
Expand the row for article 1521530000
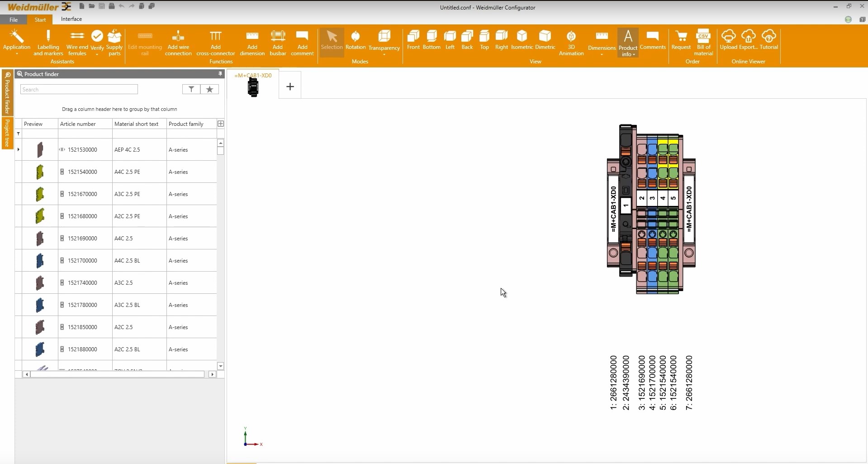coord(19,149)
